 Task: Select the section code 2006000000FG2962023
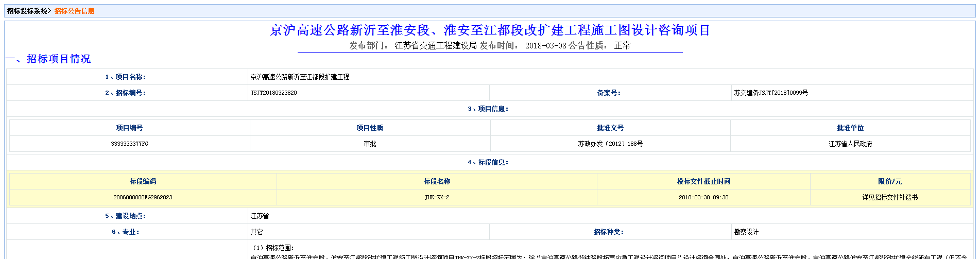[143, 197]
